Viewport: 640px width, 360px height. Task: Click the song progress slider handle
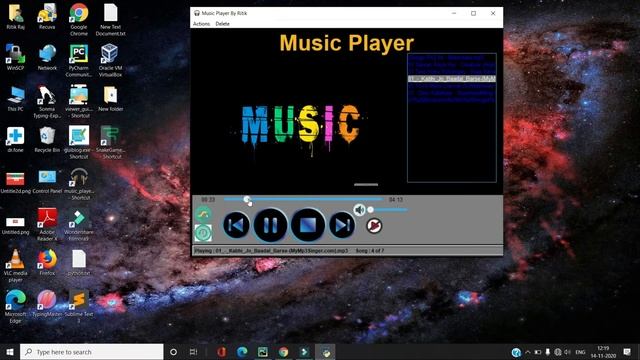[247, 200]
